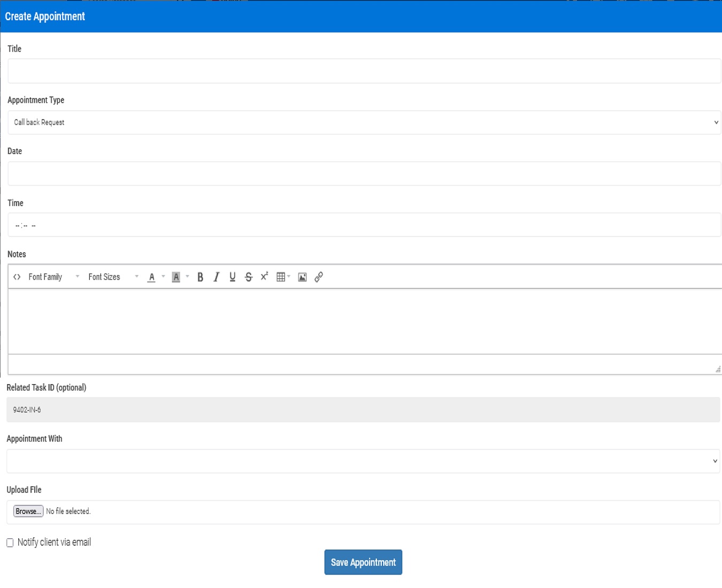This screenshot has height=588, width=722.
Task: Apply strikethrough formatting in the Notes editor
Action: tap(248, 277)
